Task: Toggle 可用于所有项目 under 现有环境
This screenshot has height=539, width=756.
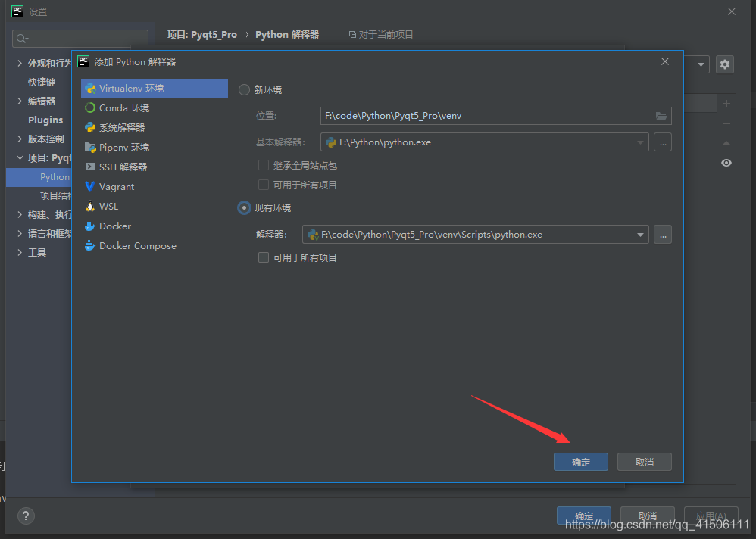Action: tap(264, 257)
